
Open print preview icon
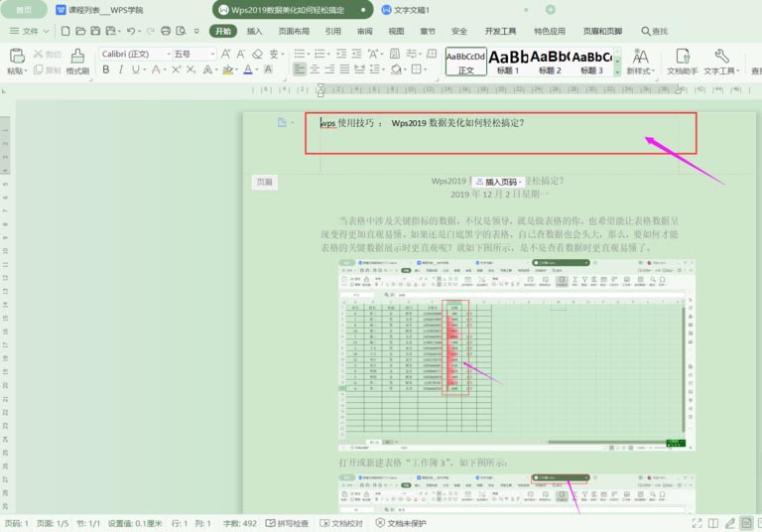pyautogui.click(x=181, y=31)
